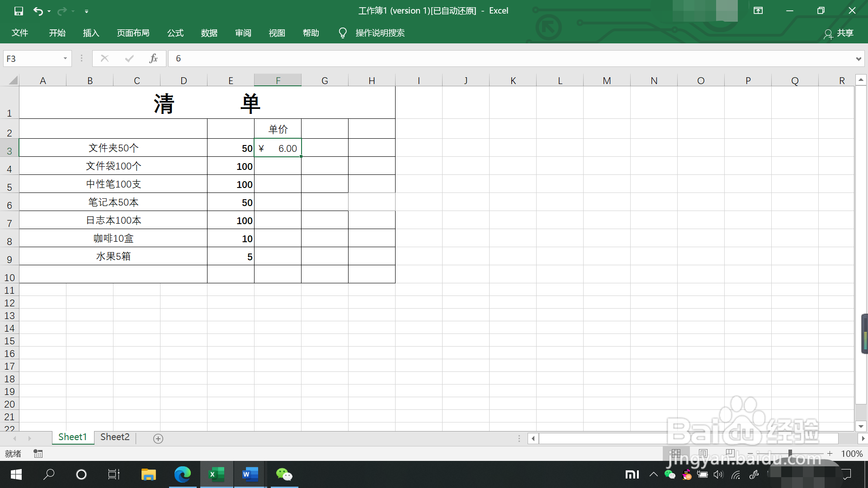Click the Undo arrow icon
868x488 pixels.
coord(38,11)
